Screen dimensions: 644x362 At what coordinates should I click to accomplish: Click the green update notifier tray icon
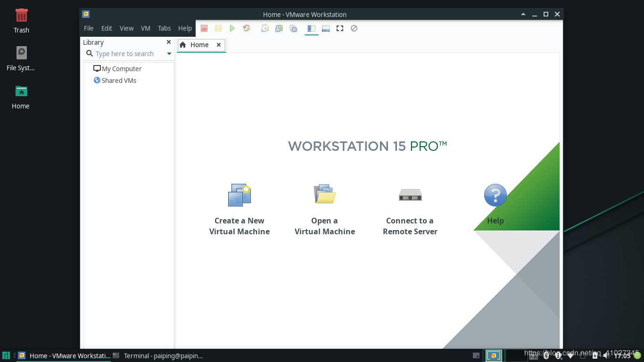pos(637,356)
